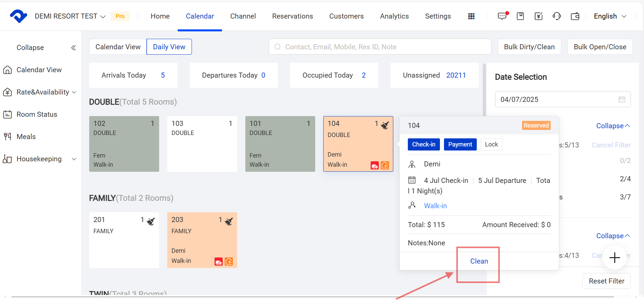Go to the Reservations tab
This screenshot has width=644, height=300.
292,16
